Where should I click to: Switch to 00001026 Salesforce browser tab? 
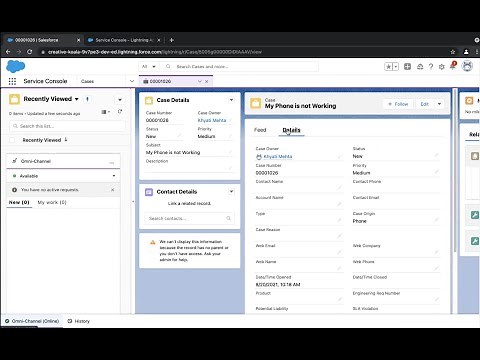click(42, 40)
